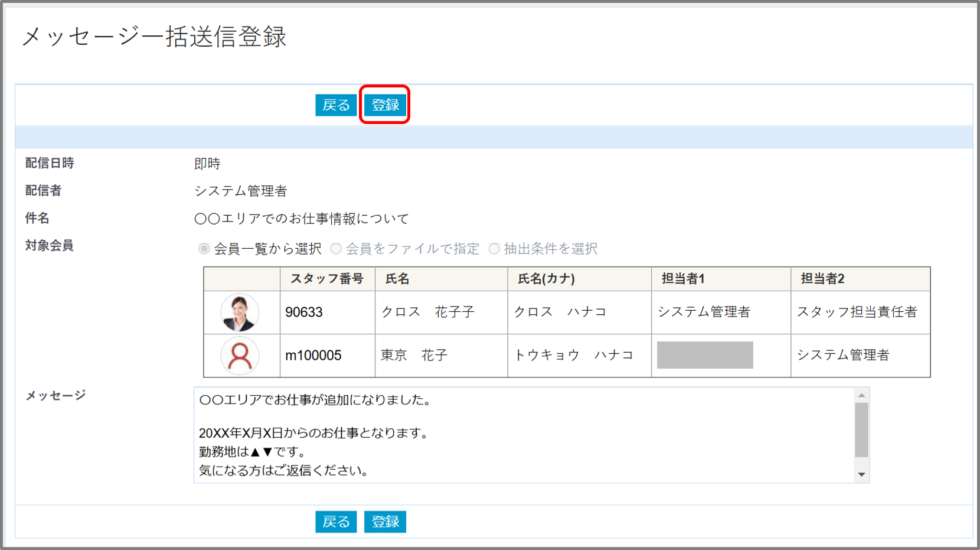Click the 氏名(カナ) column header

coord(547,279)
